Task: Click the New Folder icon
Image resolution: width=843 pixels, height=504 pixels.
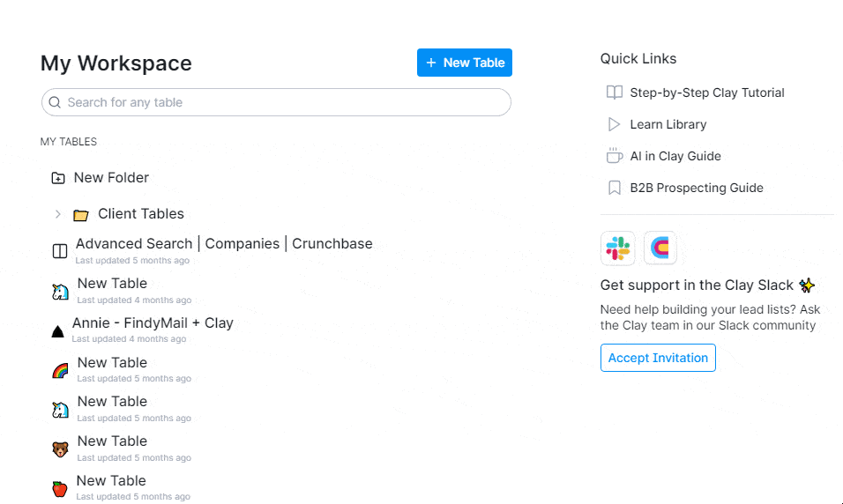Action: (x=58, y=178)
